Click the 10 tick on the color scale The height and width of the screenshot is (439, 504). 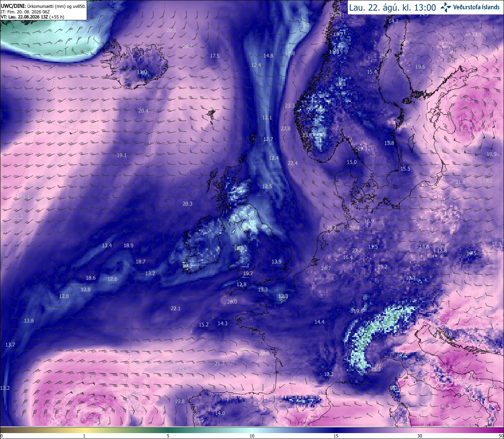tap(252, 436)
